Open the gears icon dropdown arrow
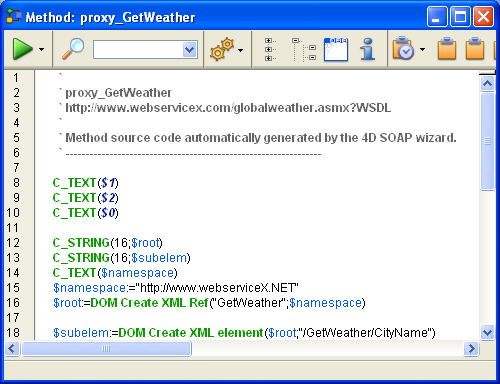The width and height of the screenshot is (500, 384). click(x=241, y=50)
